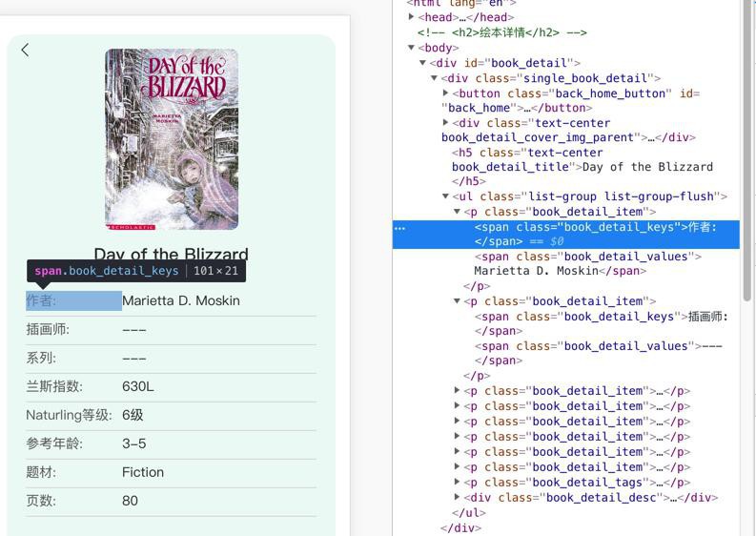The width and height of the screenshot is (756, 536).
Task: Click the 630L value
Action: pyautogui.click(x=138, y=386)
